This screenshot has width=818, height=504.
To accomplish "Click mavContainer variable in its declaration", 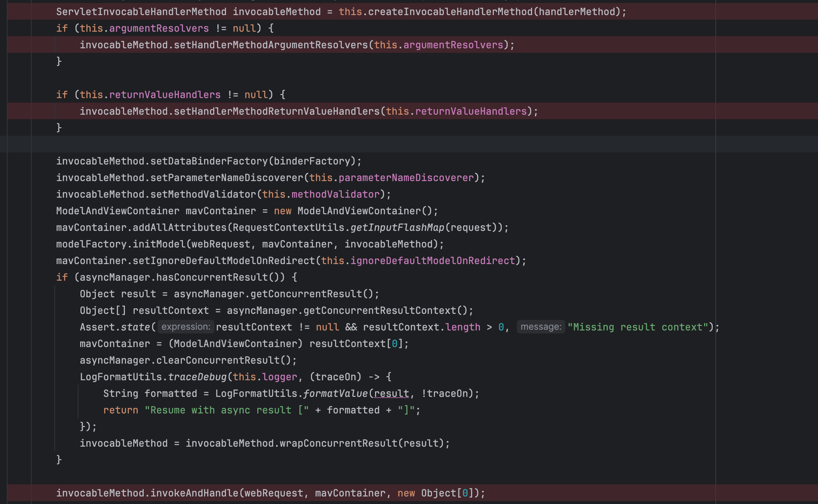I will coord(221,211).
